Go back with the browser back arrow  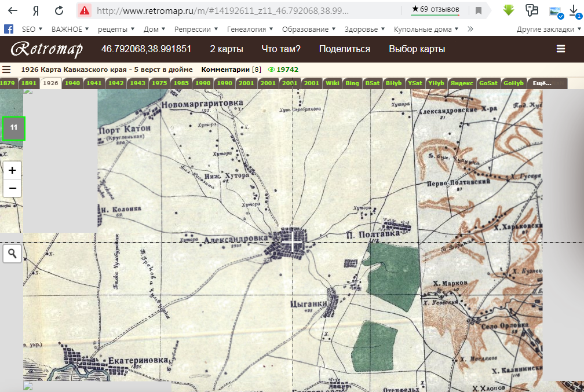(13, 10)
